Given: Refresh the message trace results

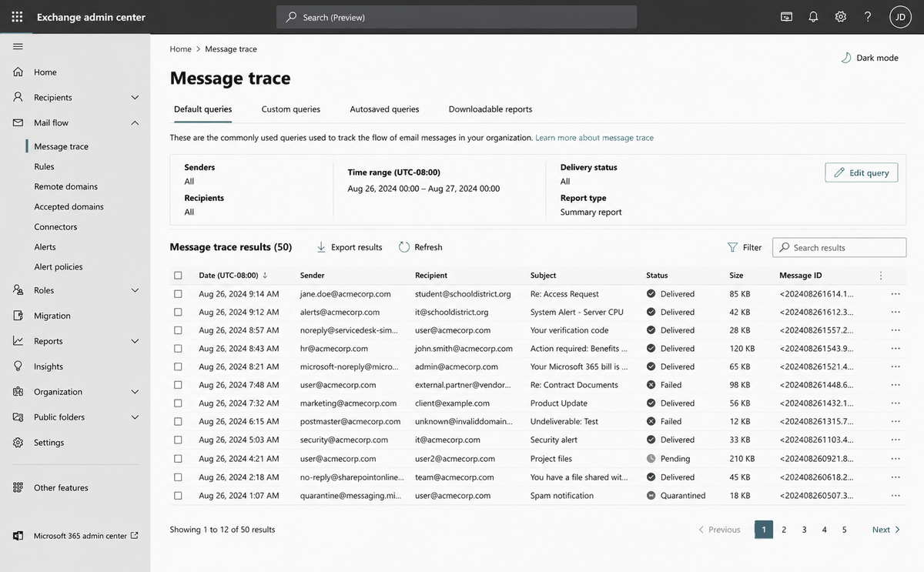Looking at the screenshot, I should tap(420, 247).
